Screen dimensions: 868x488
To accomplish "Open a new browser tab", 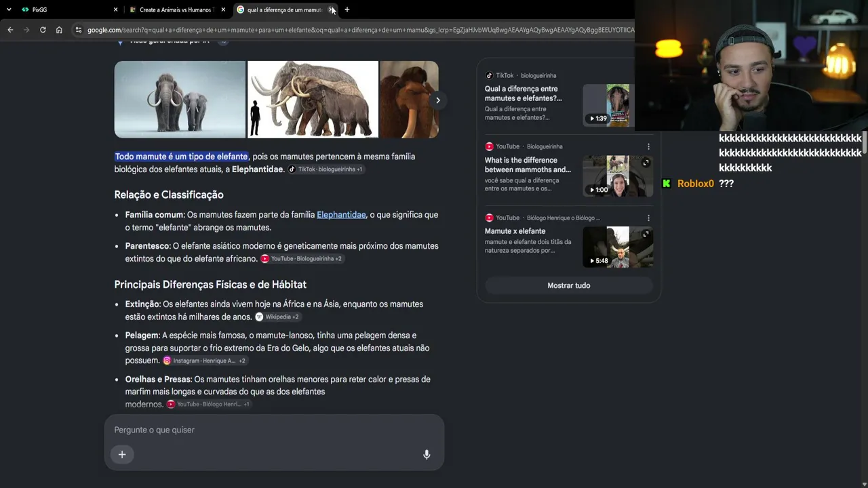I will pyautogui.click(x=347, y=9).
